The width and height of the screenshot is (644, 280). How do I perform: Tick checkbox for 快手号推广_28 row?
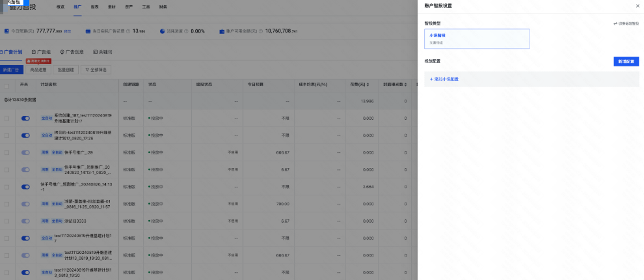(7, 152)
